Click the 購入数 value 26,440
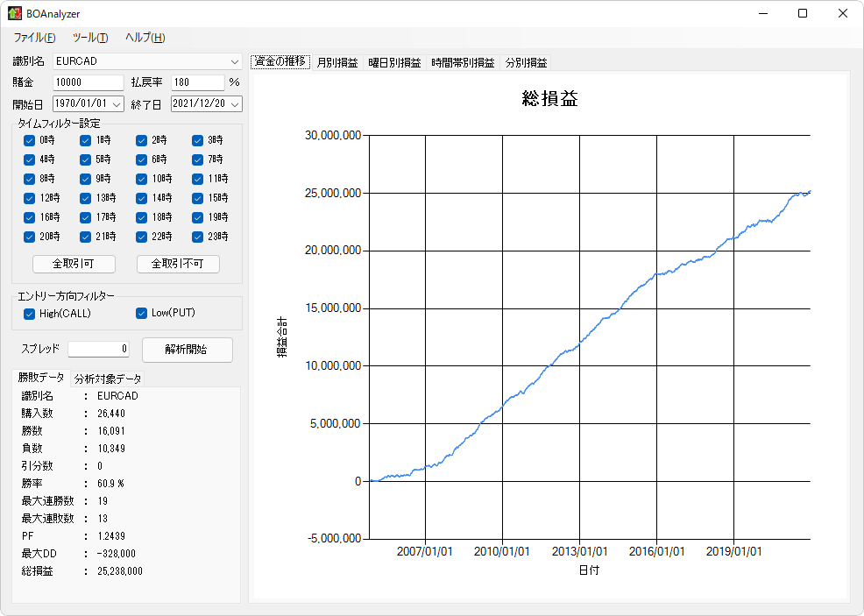The height and width of the screenshot is (616, 864). pyautogui.click(x=111, y=414)
